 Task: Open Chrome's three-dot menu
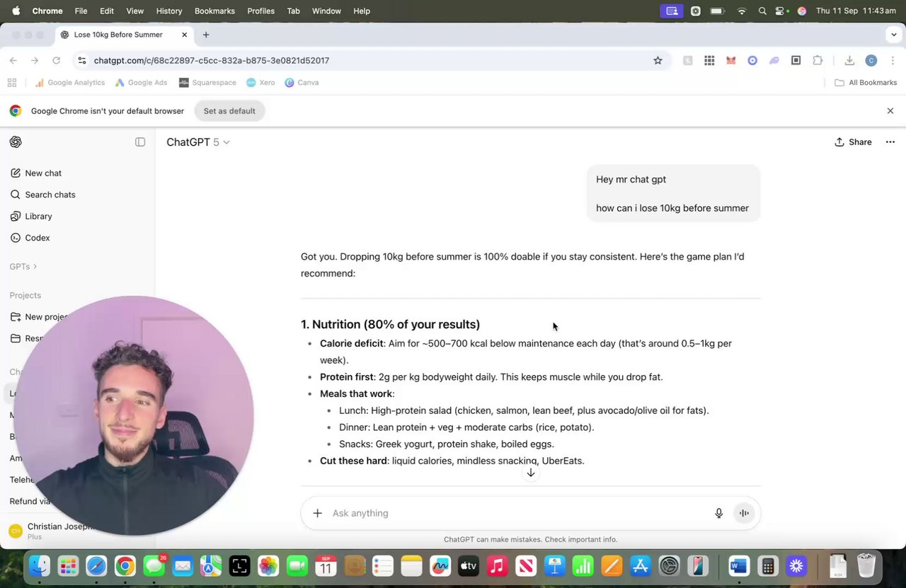pos(892,61)
